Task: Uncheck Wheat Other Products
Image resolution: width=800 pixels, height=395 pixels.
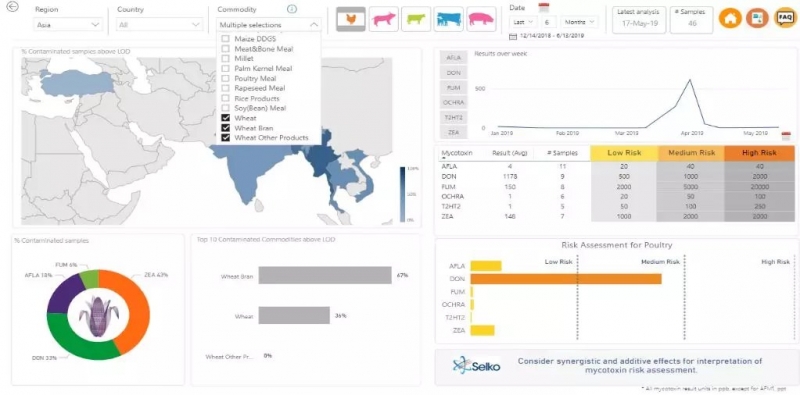Action: pyautogui.click(x=225, y=138)
